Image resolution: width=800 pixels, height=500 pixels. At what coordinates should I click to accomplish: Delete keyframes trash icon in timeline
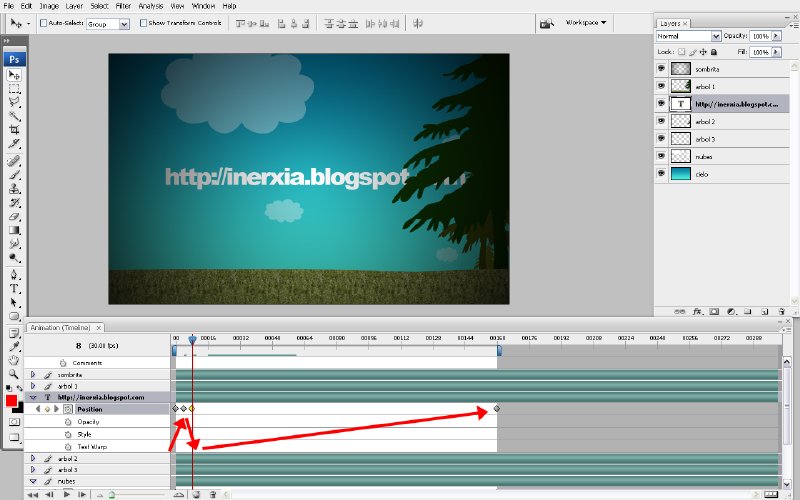213,494
